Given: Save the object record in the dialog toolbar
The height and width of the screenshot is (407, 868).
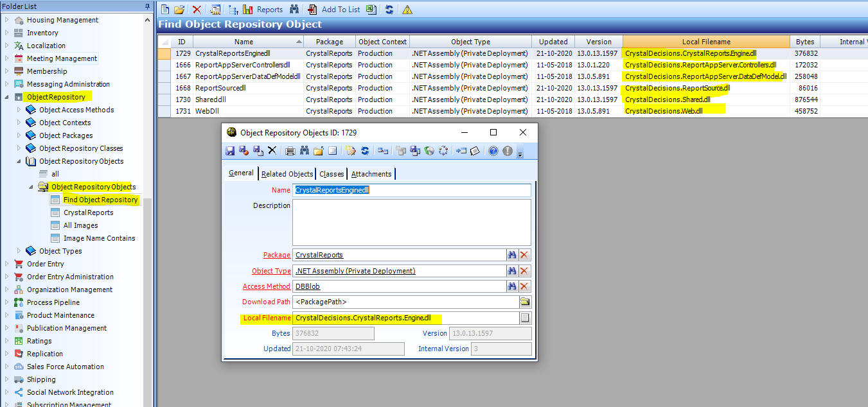Looking at the screenshot, I should coord(230,150).
